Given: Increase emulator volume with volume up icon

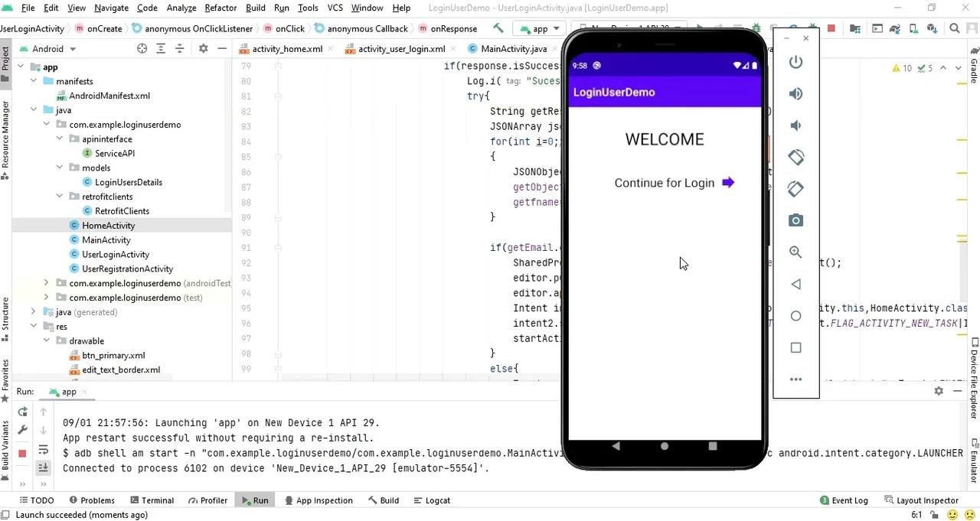Looking at the screenshot, I should [x=795, y=93].
